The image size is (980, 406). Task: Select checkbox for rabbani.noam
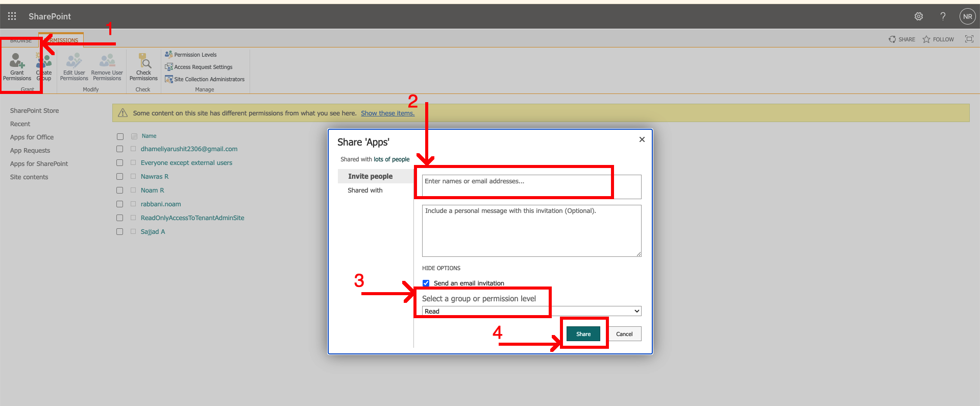click(x=120, y=204)
